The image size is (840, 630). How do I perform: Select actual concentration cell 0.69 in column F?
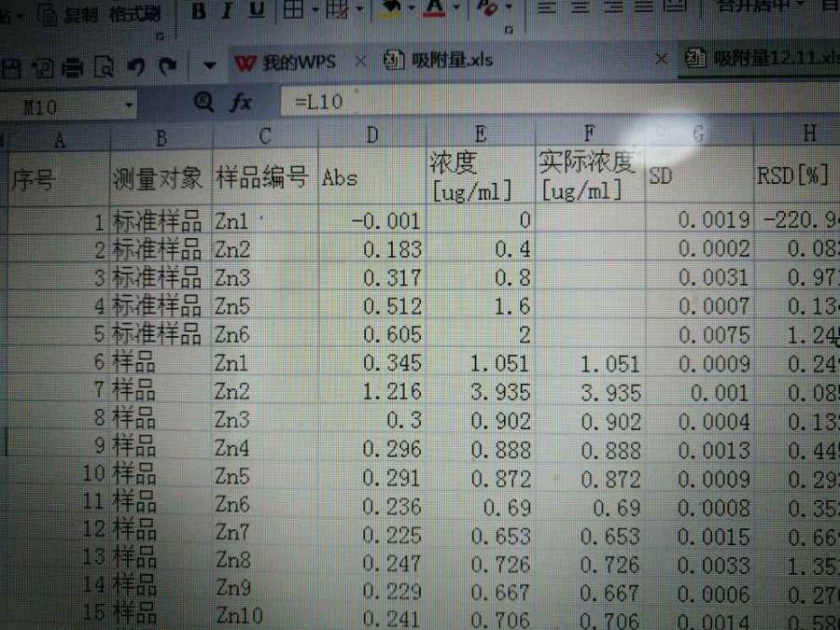coord(591,508)
